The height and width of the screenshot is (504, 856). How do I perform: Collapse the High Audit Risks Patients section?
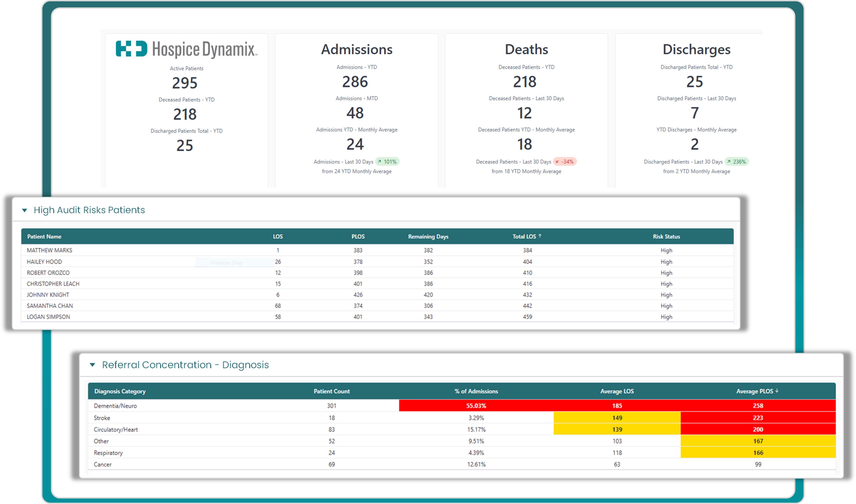pyautogui.click(x=24, y=210)
